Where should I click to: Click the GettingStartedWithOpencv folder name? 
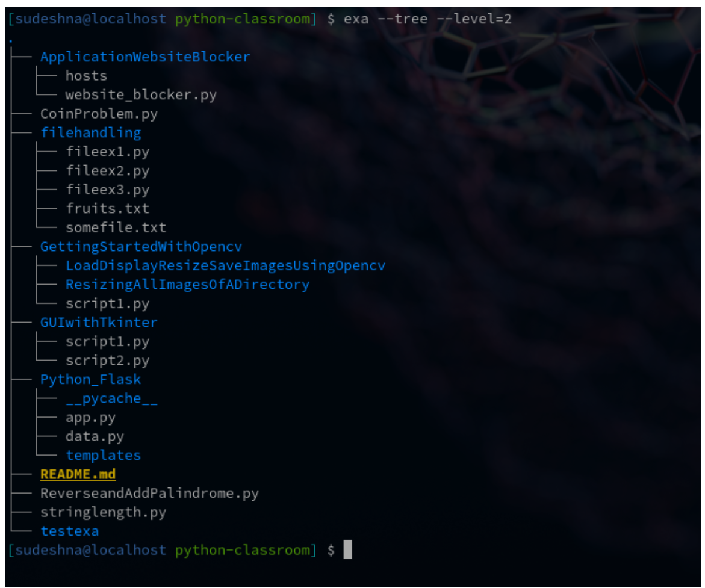tap(141, 247)
